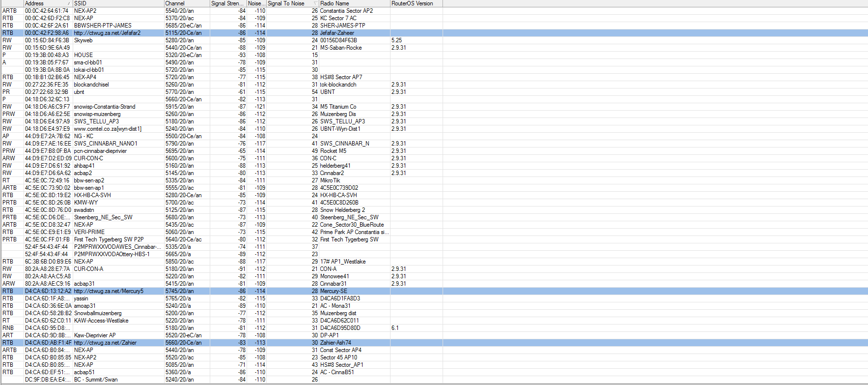This screenshot has width=868, height=385.
Task: Select the http://ctwug.za.net/Mercury5 SSID entry
Action: coord(109,291)
